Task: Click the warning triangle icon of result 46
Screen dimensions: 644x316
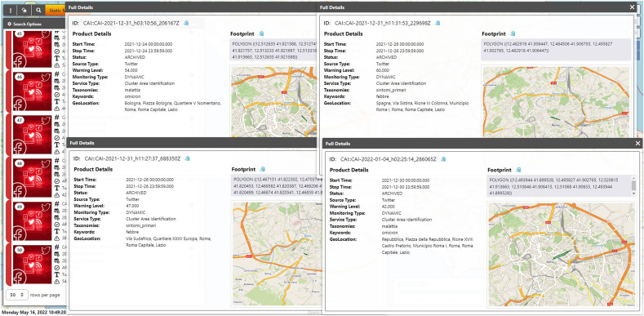Action: pos(57,108)
